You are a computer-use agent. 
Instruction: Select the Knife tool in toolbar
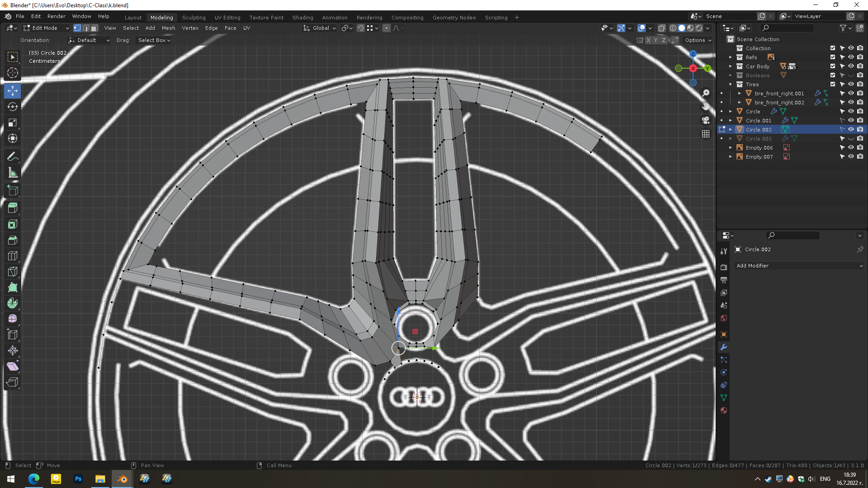click(x=13, y=272)
